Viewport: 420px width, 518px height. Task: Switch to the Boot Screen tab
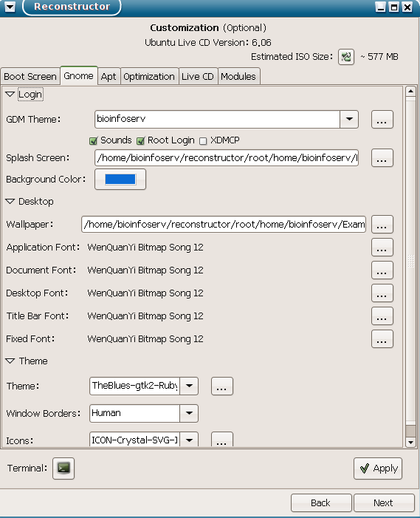(30, 76)
